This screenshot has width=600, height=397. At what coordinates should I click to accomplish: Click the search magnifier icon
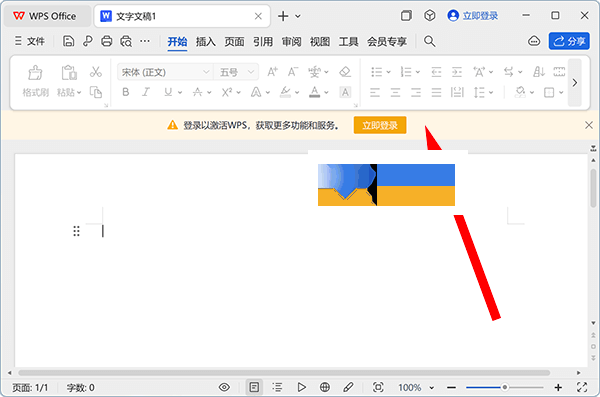(429, 41)
